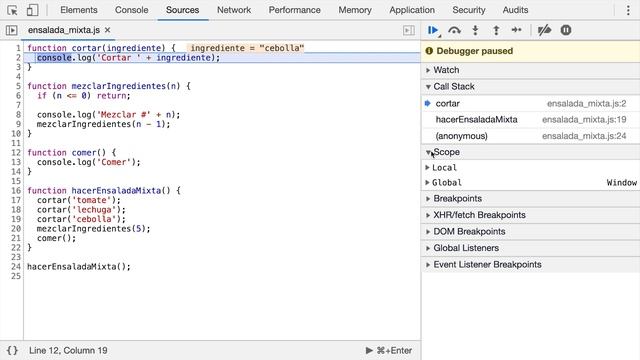The height and width of the screenshot is (360, 640).
Task: Expand Event Listener Breakpoints section
Action: (x=530, y=264)
